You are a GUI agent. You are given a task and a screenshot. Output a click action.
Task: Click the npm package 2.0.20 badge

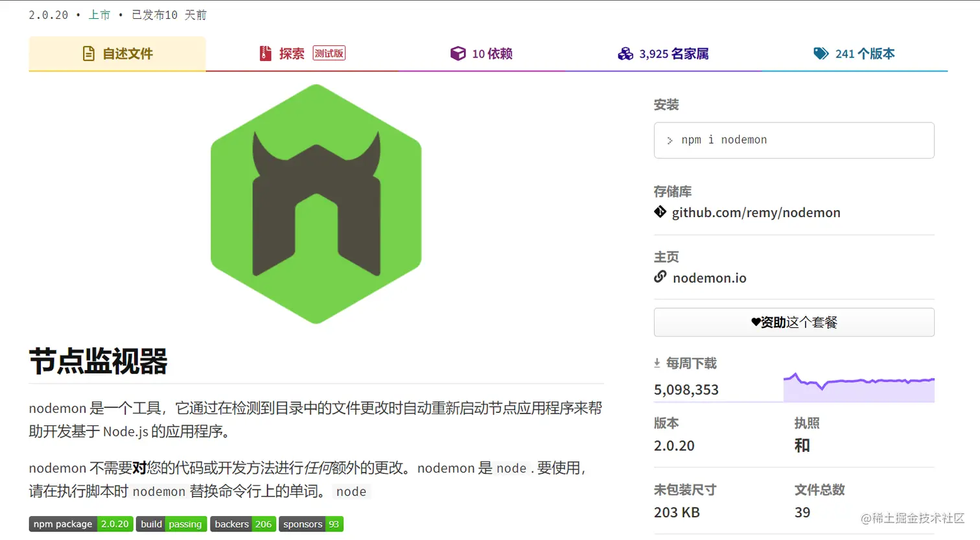click(81, 524)
